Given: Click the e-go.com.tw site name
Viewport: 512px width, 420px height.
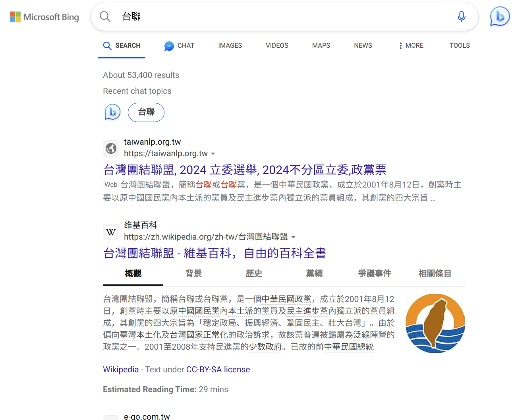Looking at the screenshot, I should pos(147,416).
